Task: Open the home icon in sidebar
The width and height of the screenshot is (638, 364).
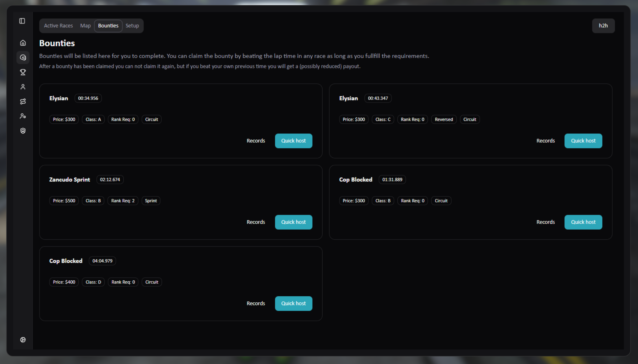Action: [x=23, y=43]
